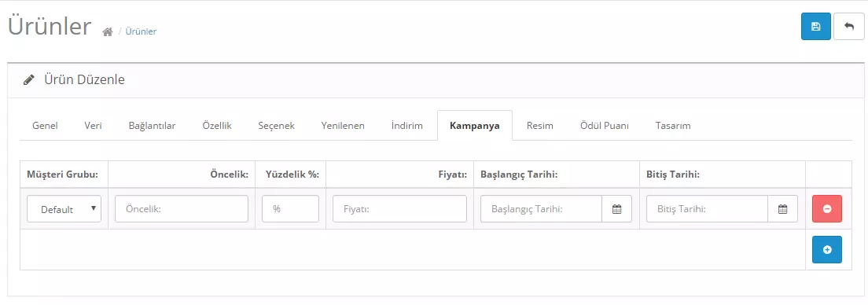868x305 pixels.
Task: Open the Başlangıç Tarihi calendar picker
Action: [616, 209]
